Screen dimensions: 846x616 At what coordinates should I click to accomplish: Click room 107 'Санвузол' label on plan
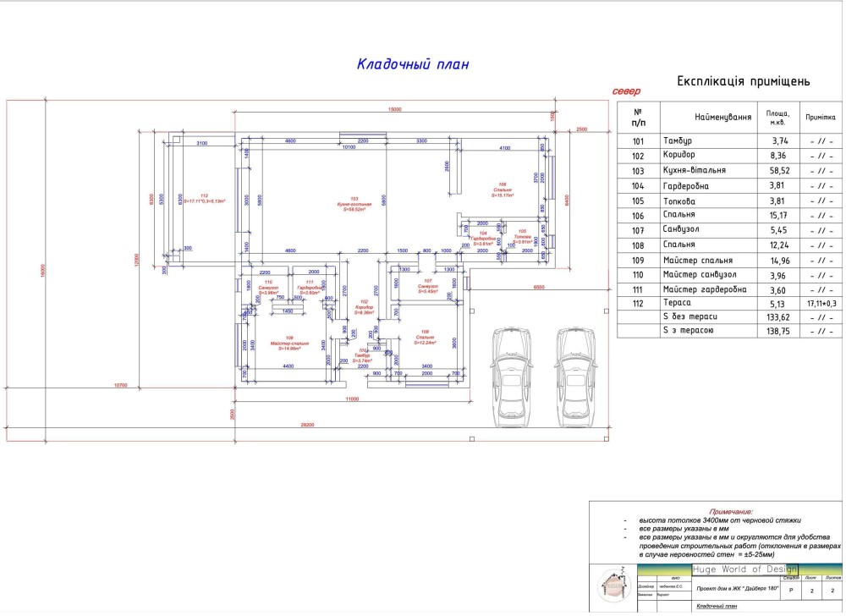click(x=427, y=286)
